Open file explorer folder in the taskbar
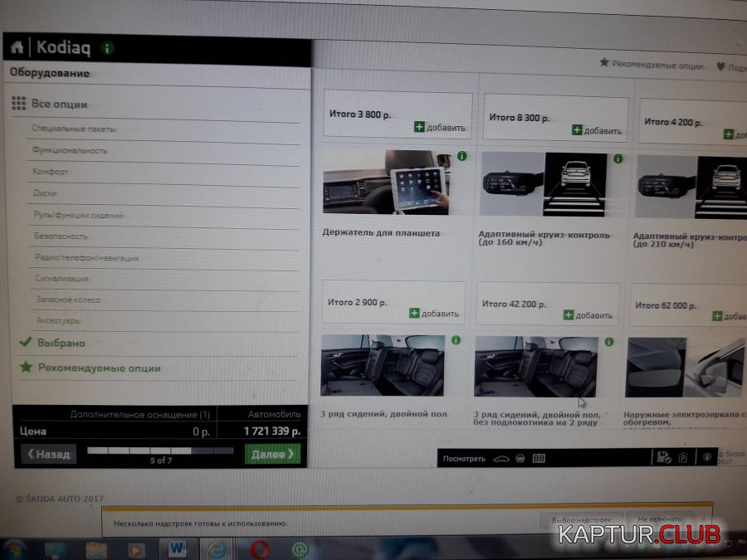This screenshot has width=747, height=560. pyautogui.click(x=95, y=551)
